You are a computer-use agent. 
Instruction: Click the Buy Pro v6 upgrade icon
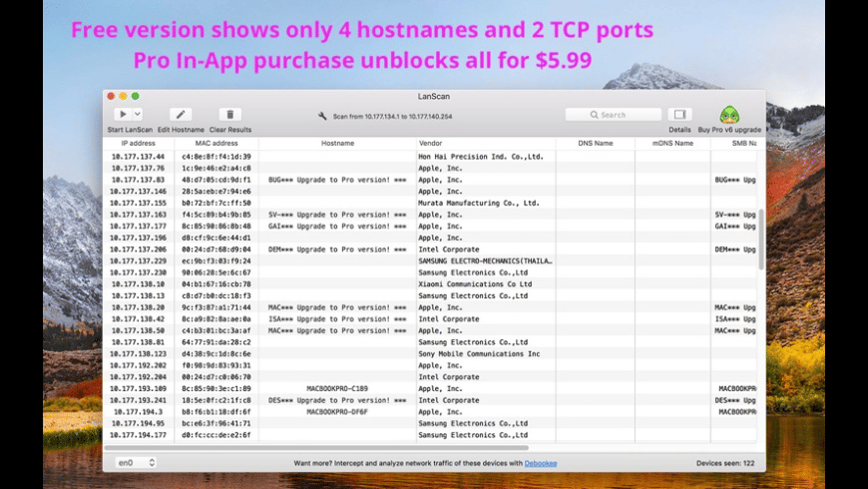[x=729, y=115]
